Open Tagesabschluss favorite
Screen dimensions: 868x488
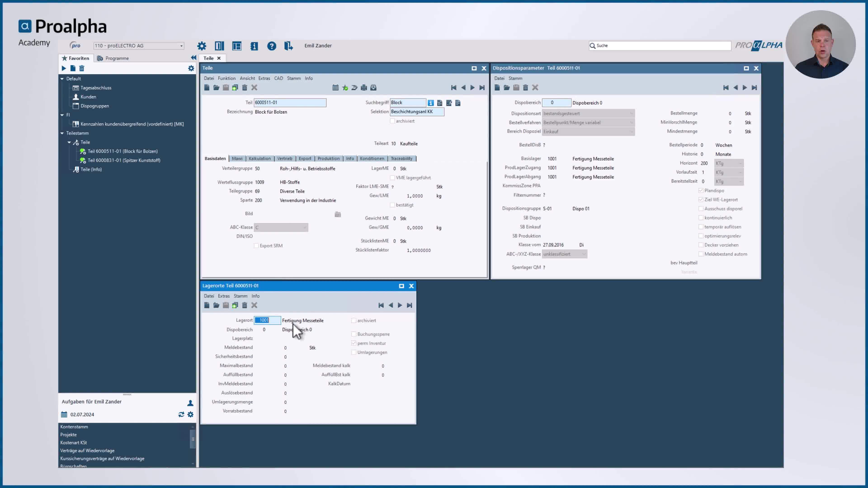tap(96, 88)
